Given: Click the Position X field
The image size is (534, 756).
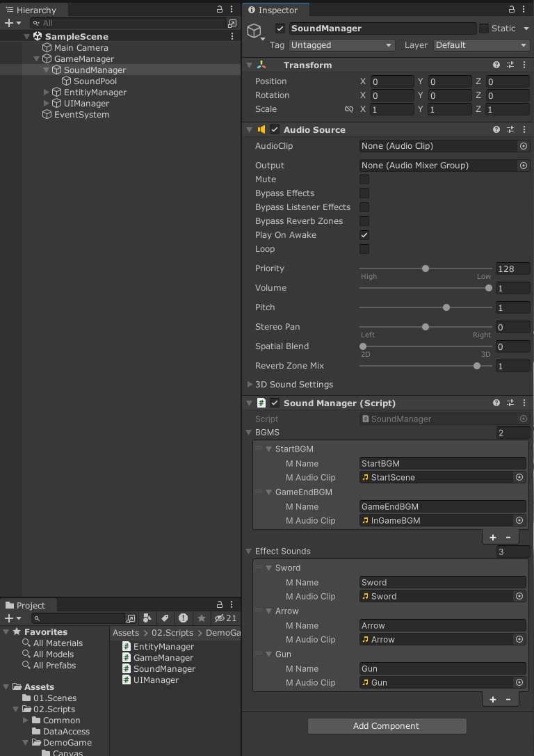Looking at the screenshot, I should tap(392, 81).
